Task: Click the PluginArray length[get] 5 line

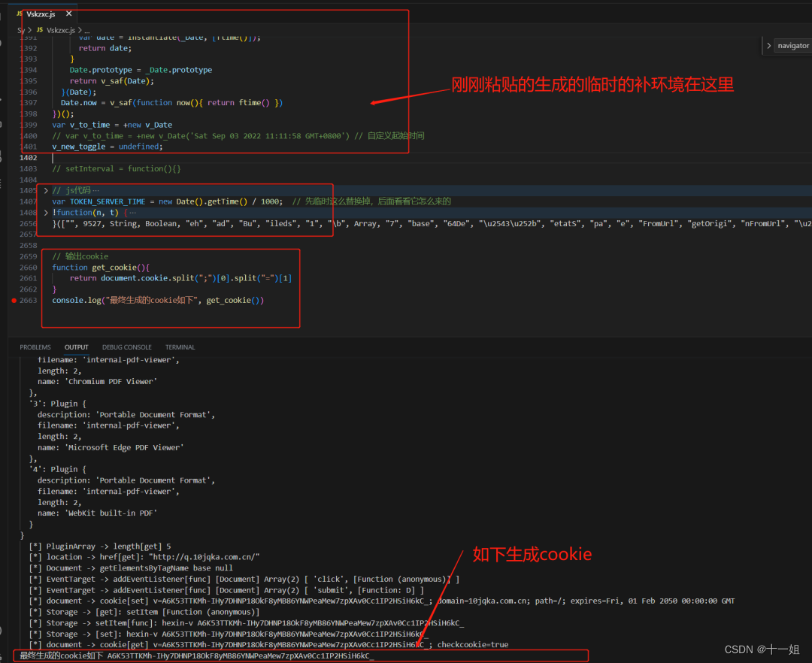Action: [100, 546]
